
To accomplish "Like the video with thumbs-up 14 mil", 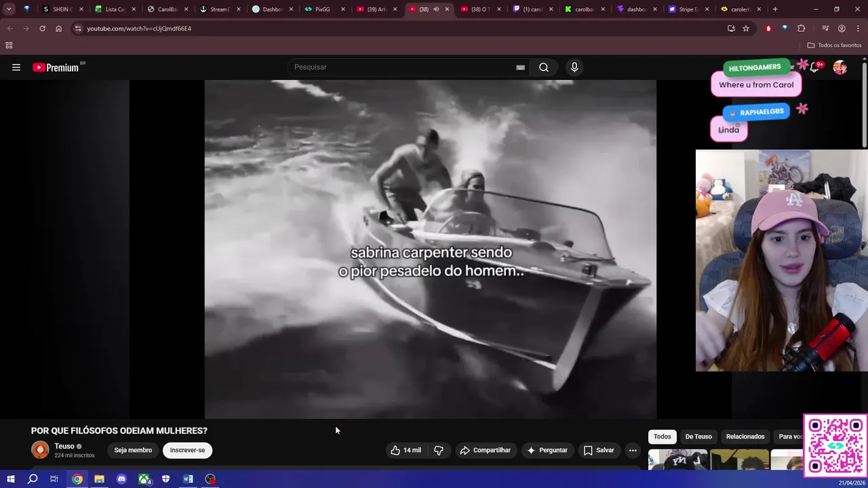I will click(x=406, y=450).
